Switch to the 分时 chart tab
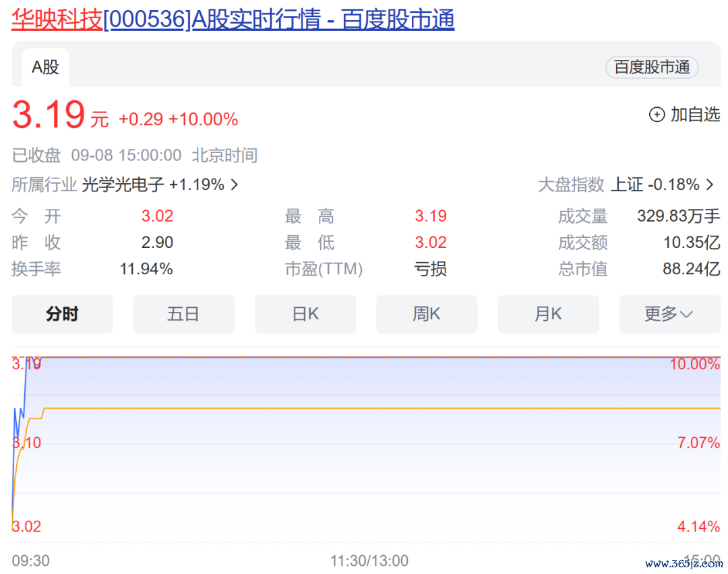The image size is (728, 574). click(x=62, y=314)
